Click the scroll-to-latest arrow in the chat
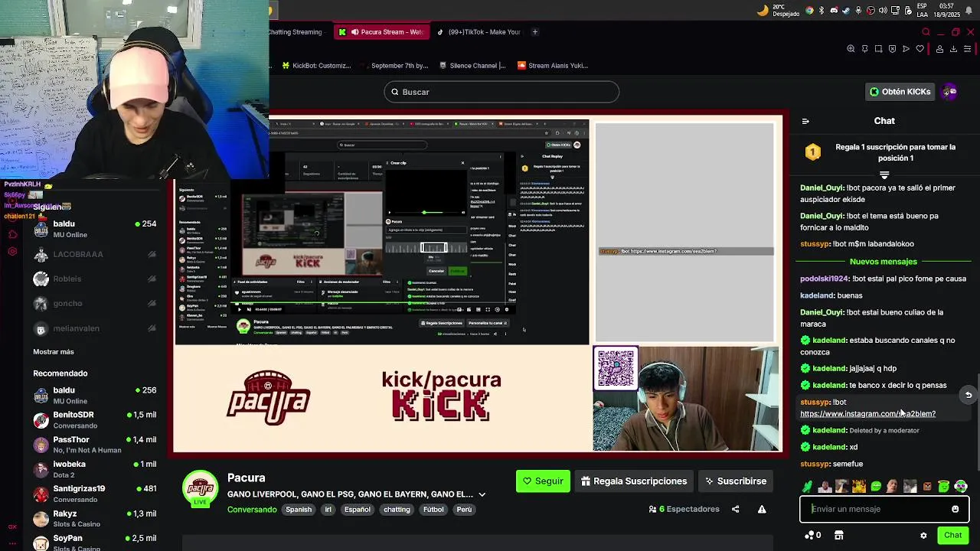 pos(968,395)
